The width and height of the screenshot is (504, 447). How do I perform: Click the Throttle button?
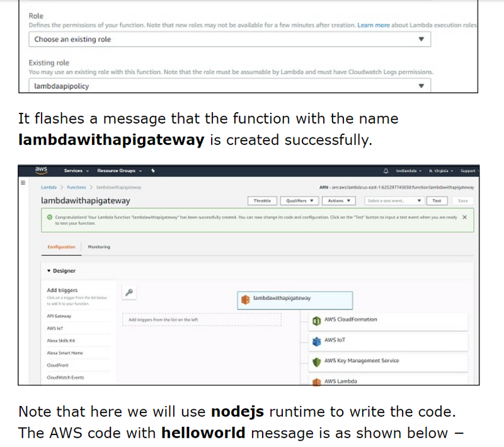pos(262,200)
